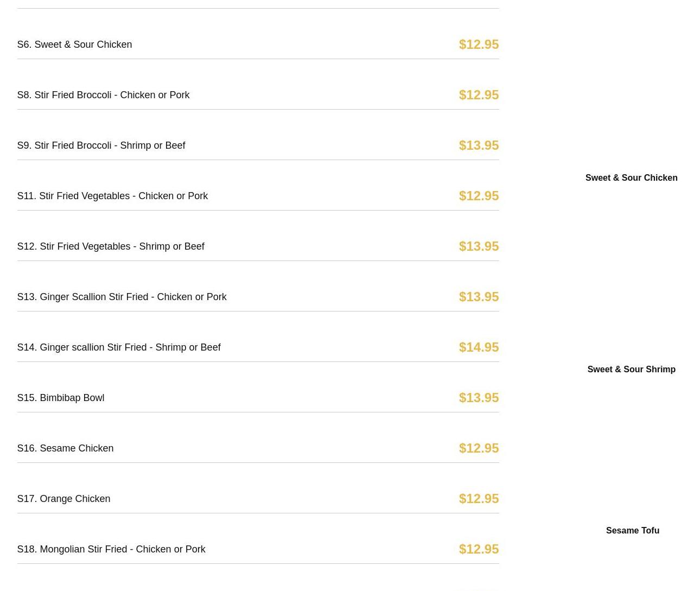Click S13. Ginger Scallion Stir Fried - Chicken or Pork
The image size is (700, 591).
(x=122, y=297)
